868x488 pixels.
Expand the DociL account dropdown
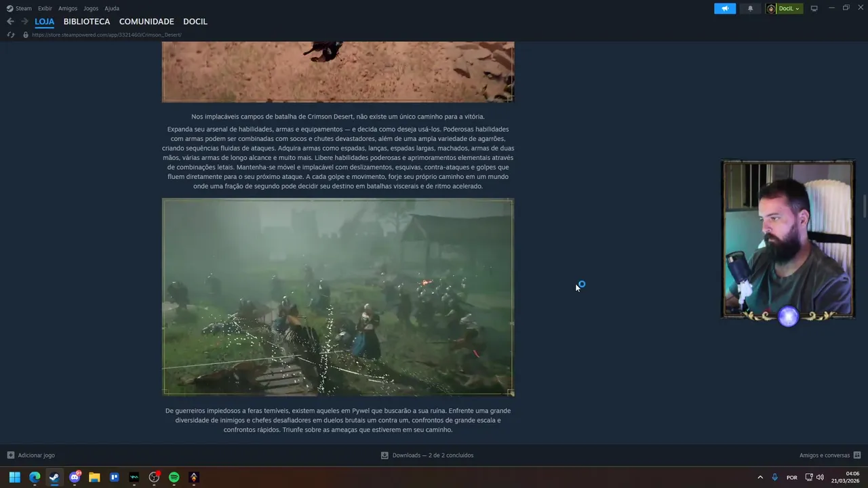click(x=790, y=8)
